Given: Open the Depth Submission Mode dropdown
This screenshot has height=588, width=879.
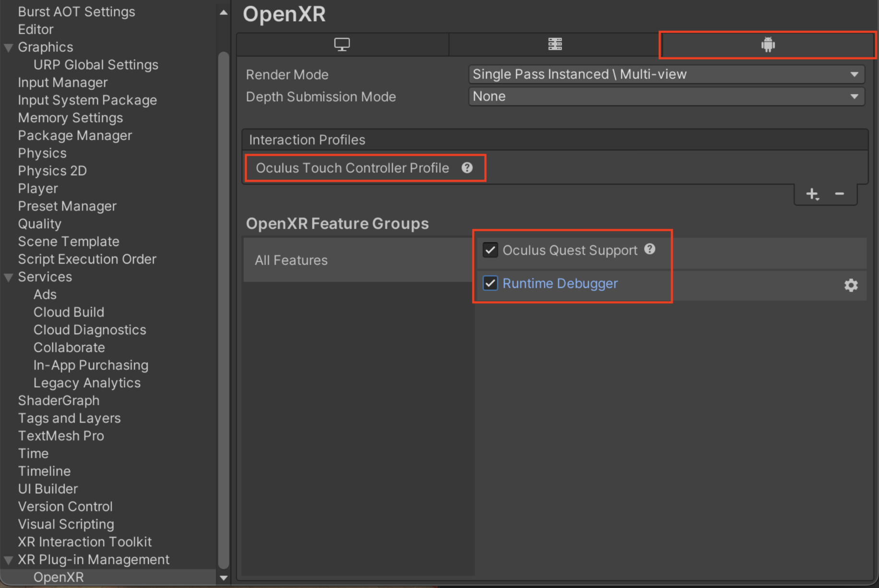Looking at the screenshot, I should 666,96.
